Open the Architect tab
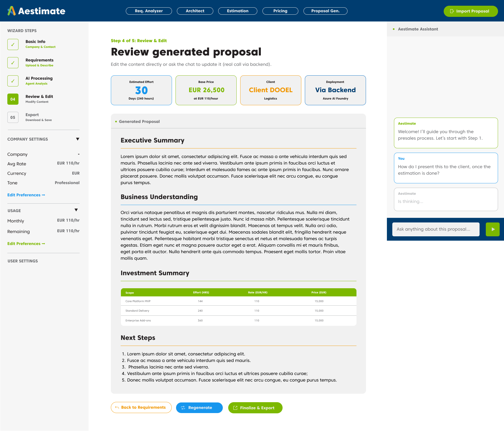 pyautogui.click(x=195, y=11)
